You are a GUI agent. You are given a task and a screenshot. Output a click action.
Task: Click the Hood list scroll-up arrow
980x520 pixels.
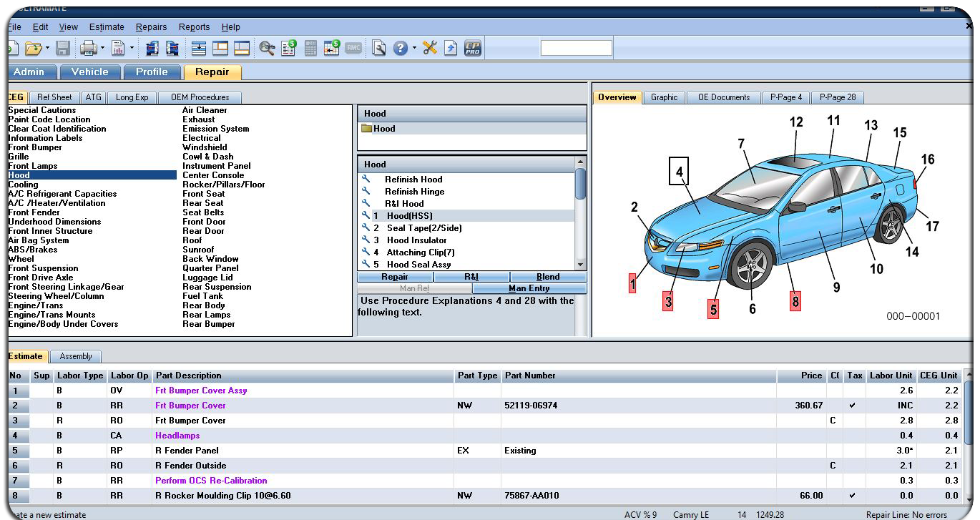pyautogui.click(x=581, y=162)
